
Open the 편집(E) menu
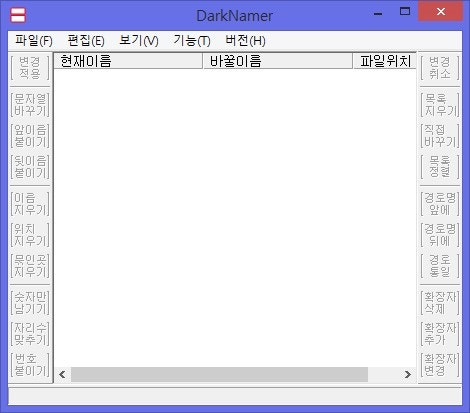click(86, 41)
